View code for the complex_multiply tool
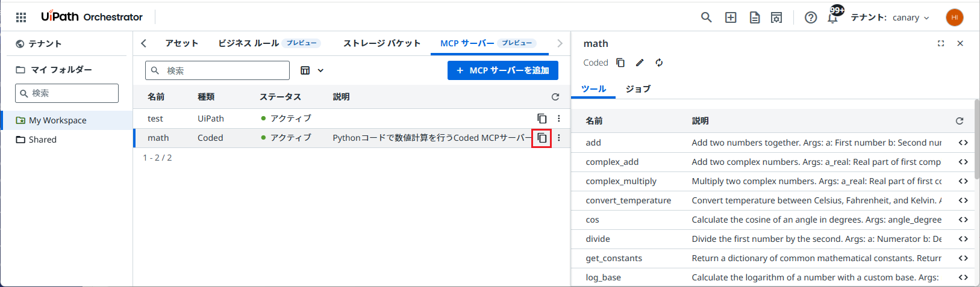The height and width of the screenshot is (287, 980). click(x=963, y=181)
